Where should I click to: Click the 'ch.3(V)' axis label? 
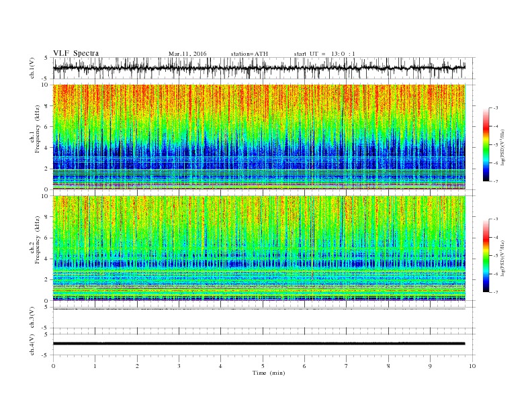point(32,318)
